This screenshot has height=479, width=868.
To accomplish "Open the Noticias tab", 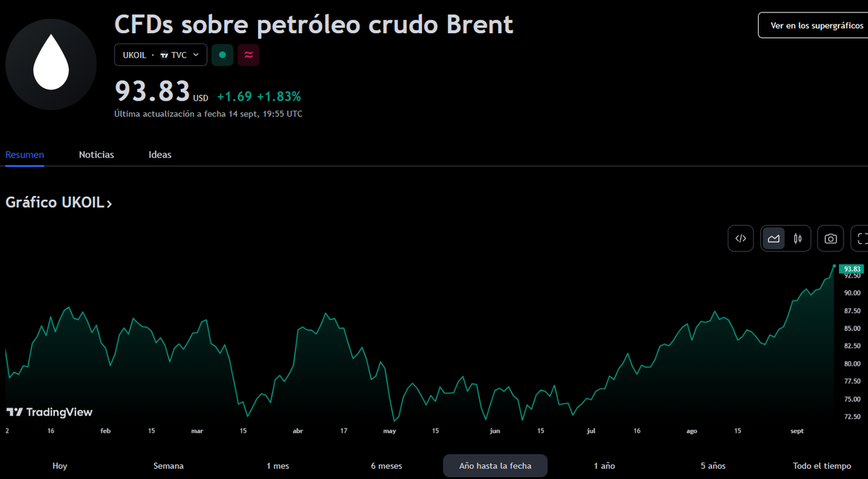I will point(96,155).
